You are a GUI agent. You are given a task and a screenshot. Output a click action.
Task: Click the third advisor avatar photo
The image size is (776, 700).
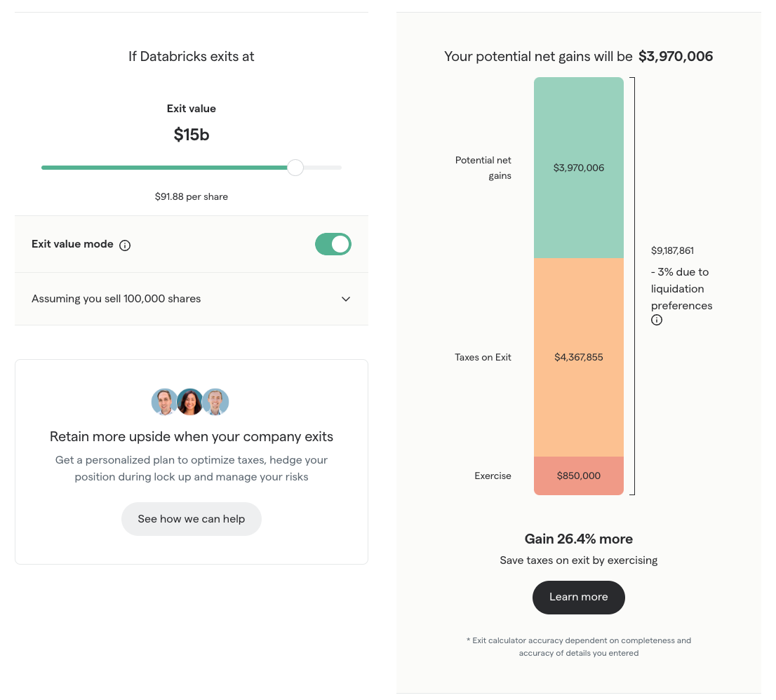[x=215, y=402]
